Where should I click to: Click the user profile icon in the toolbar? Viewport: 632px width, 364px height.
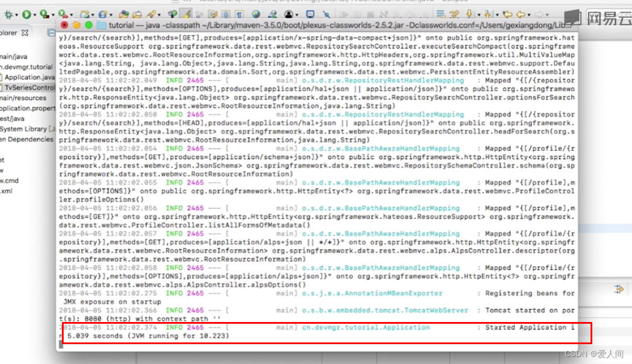(x=289, y=13)
